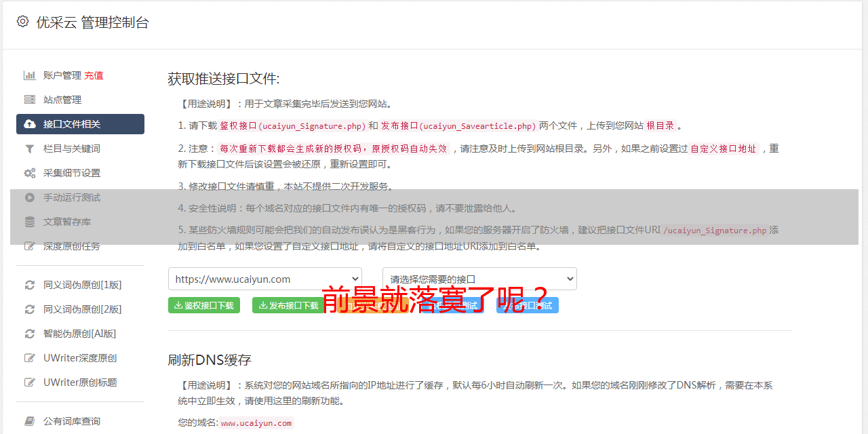Click the refresh icon for 同义词伪原创[2版]
Screen dimensions: 868x434
[30, 309]
